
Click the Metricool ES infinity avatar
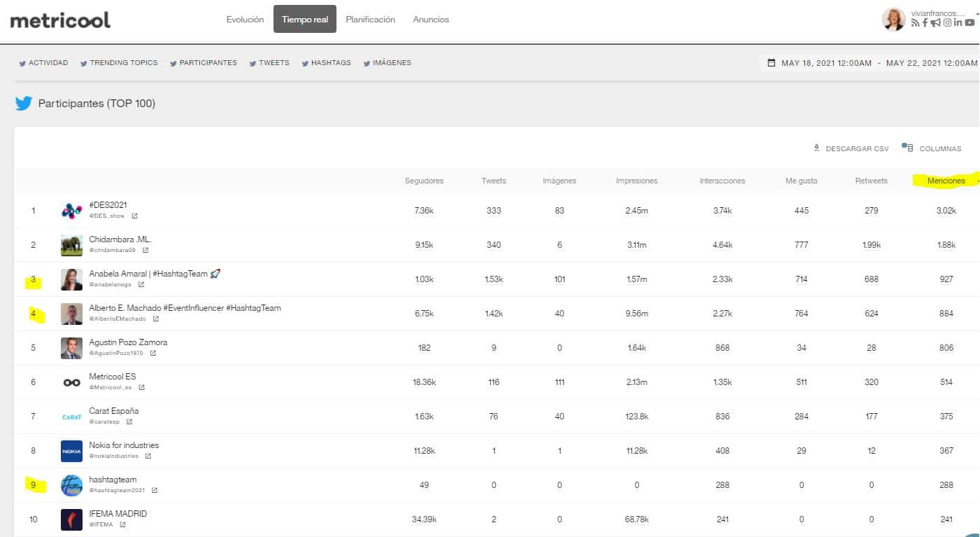(72, 382)
